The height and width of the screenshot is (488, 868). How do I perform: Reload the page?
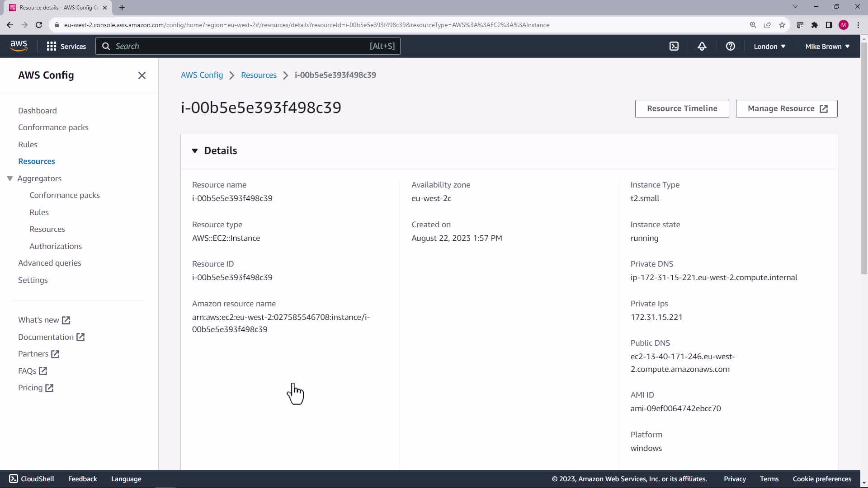[x=39, y=25]
